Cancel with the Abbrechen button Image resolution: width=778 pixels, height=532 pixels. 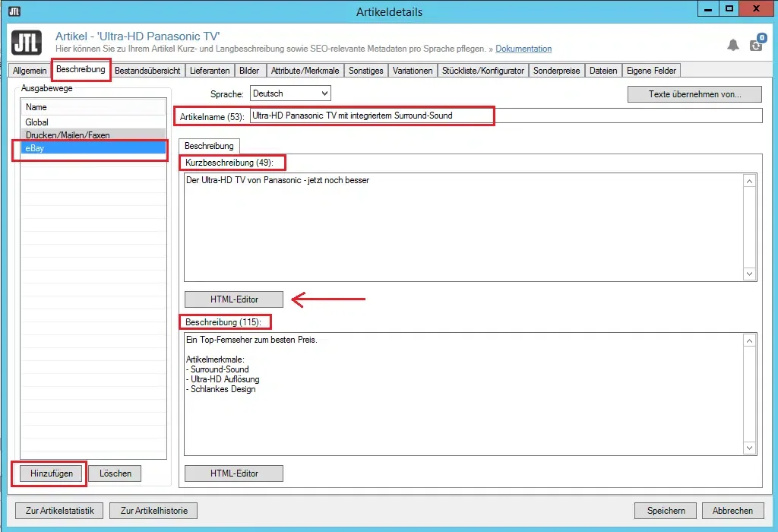click(733, 511)
